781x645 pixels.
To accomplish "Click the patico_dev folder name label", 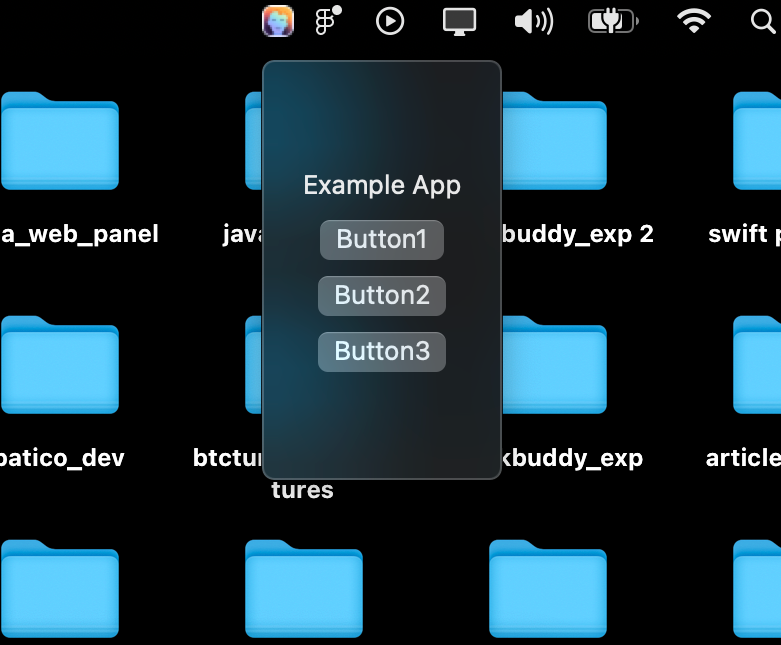I will coord(62,458).
